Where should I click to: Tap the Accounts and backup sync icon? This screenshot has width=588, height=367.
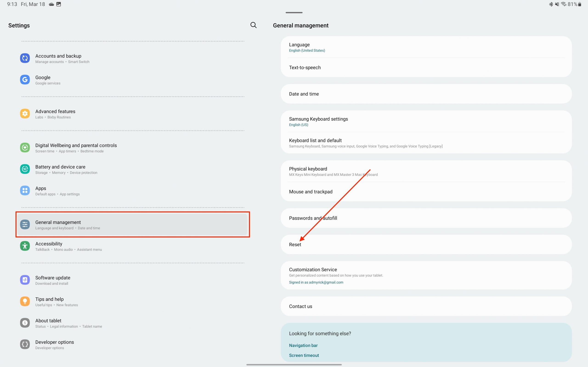pos(25,58)
